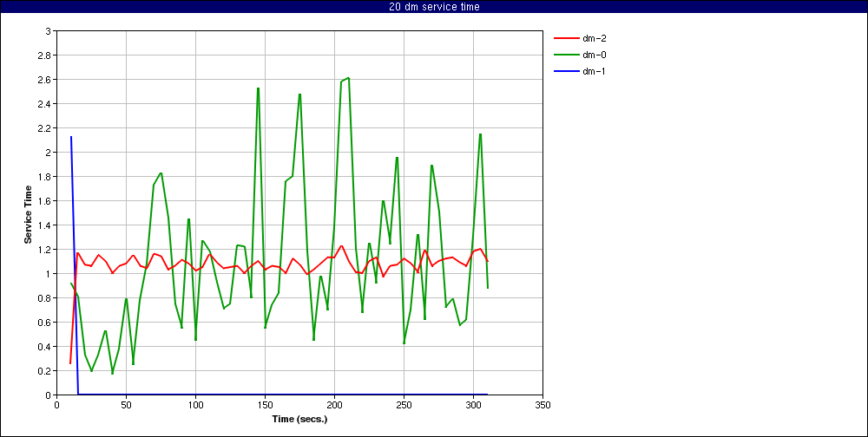Click the y-axis tick label 1.8
Viewport: 868px width, 437px height.
[x=45, y=177]
